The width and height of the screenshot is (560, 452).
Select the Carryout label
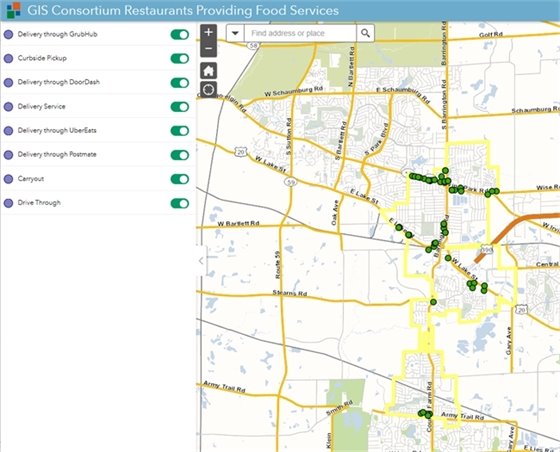[x=31, y=179]
